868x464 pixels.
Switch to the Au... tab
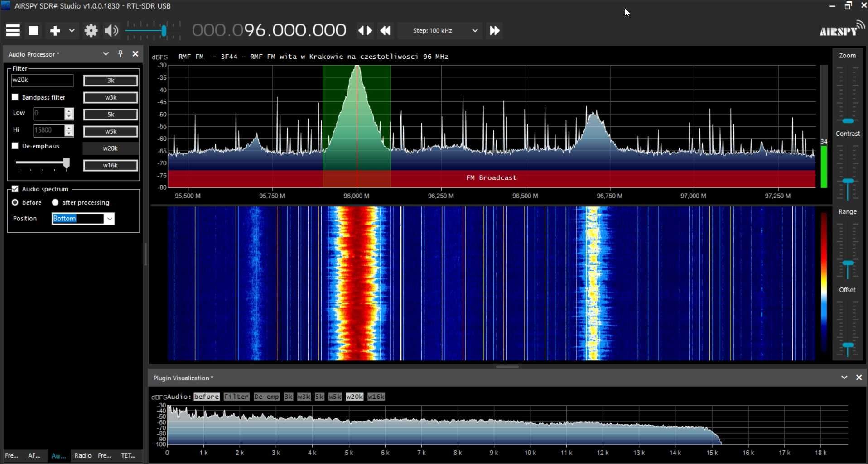pos(58,455)
